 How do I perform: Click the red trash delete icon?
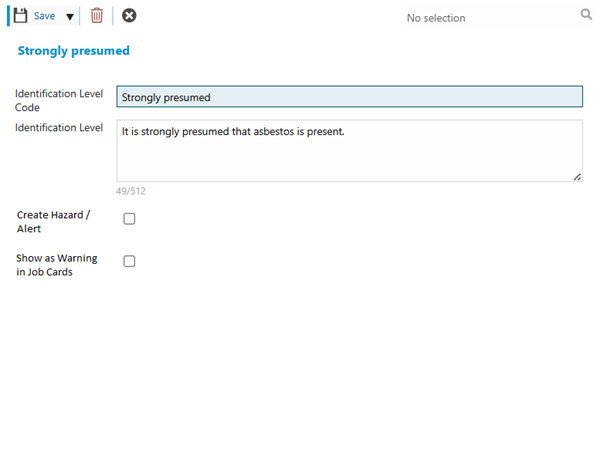(x=96, y=16)
